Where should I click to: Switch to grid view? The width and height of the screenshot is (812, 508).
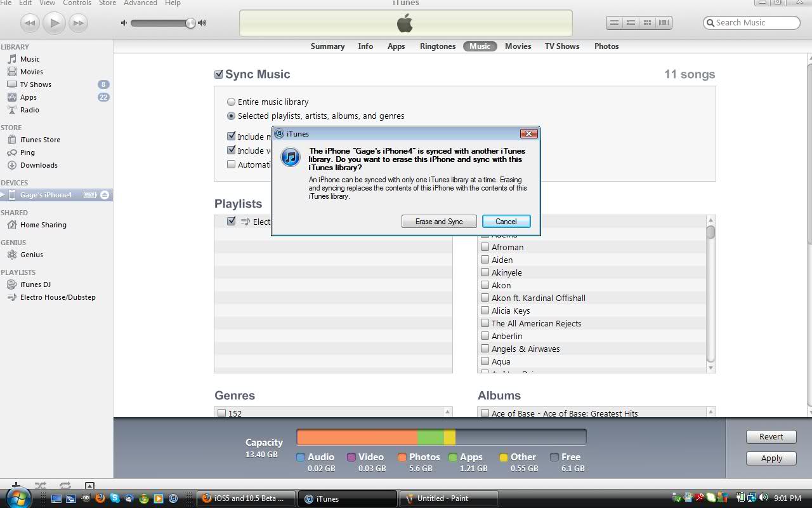click(647, 23)
